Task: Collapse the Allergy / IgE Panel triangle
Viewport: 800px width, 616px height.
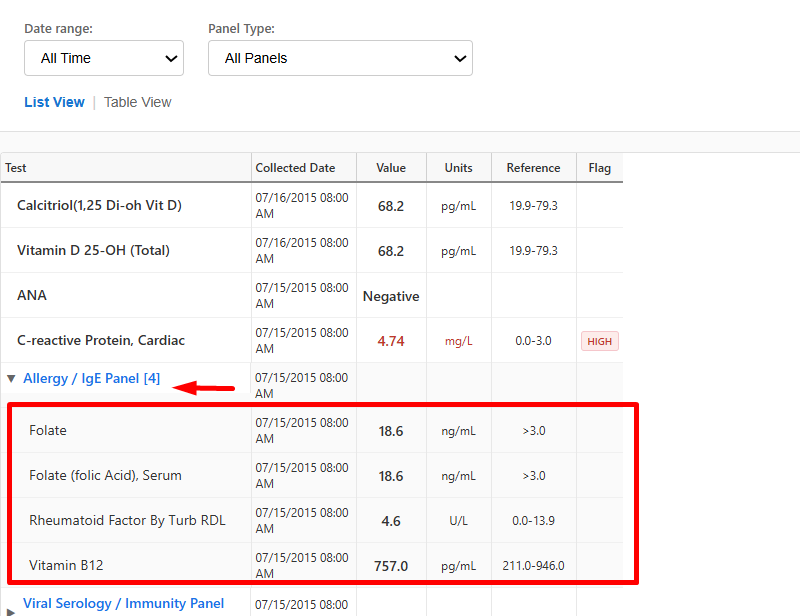Action: pos(11,379)
